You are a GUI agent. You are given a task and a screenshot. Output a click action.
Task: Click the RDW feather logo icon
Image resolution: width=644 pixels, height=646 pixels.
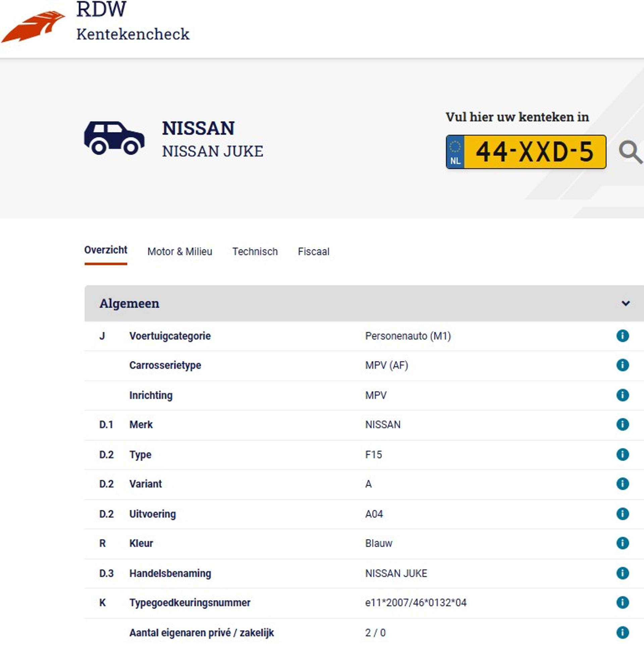[x=33, y=27]
